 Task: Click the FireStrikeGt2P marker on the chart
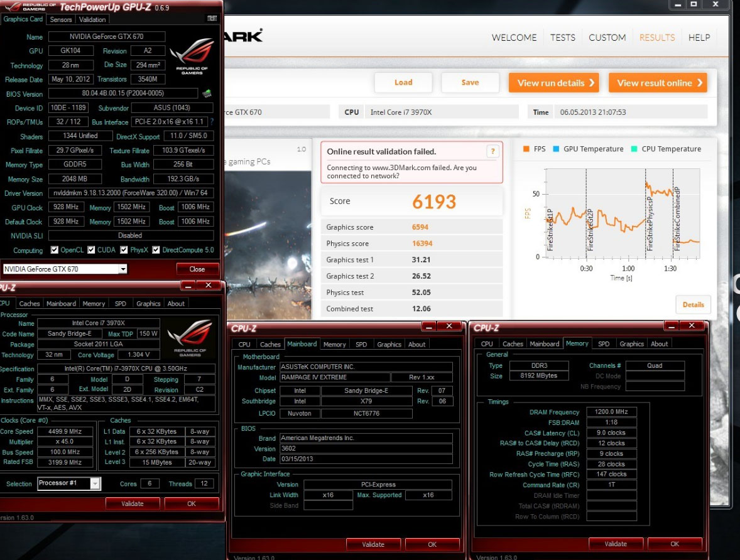(x=590, y=230)
